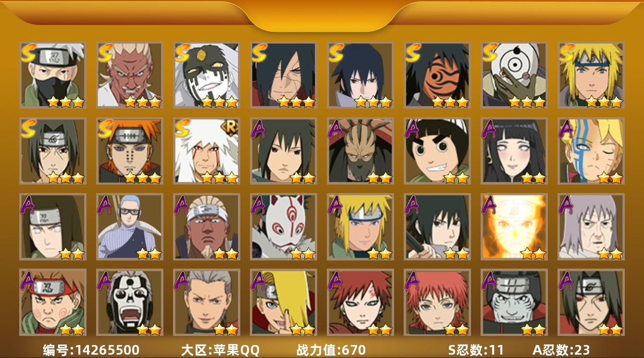Select the bowl-cut ninja grinning with thick eyebrows
The width and height of the screenshot is (644, 358).
click(x=437, y=151)
